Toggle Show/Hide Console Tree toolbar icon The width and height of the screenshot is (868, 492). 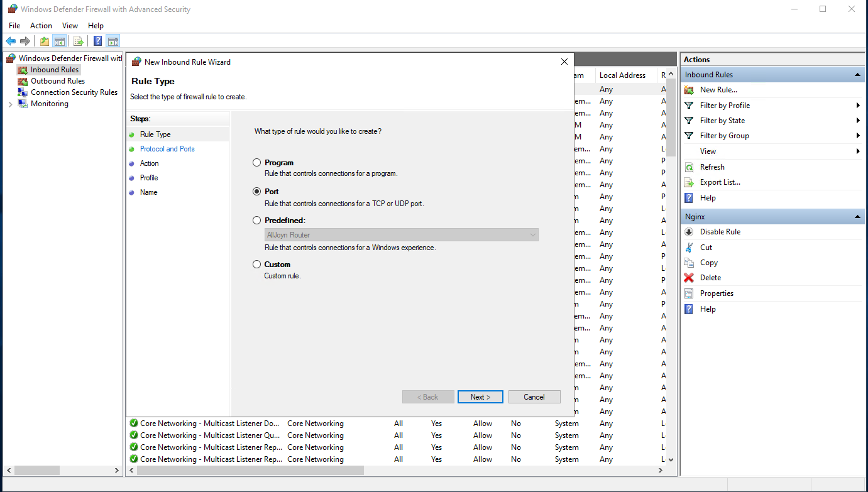[60, 41]
